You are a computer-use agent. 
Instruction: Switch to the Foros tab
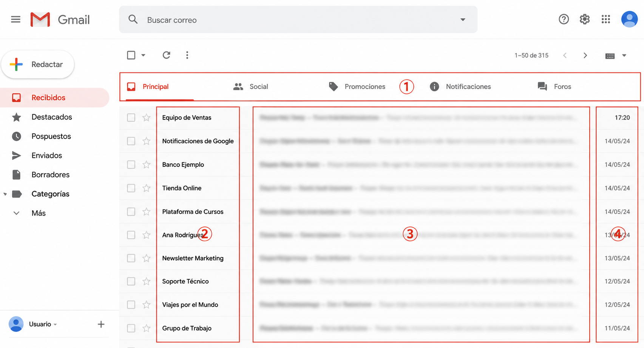tap(554, 87)
